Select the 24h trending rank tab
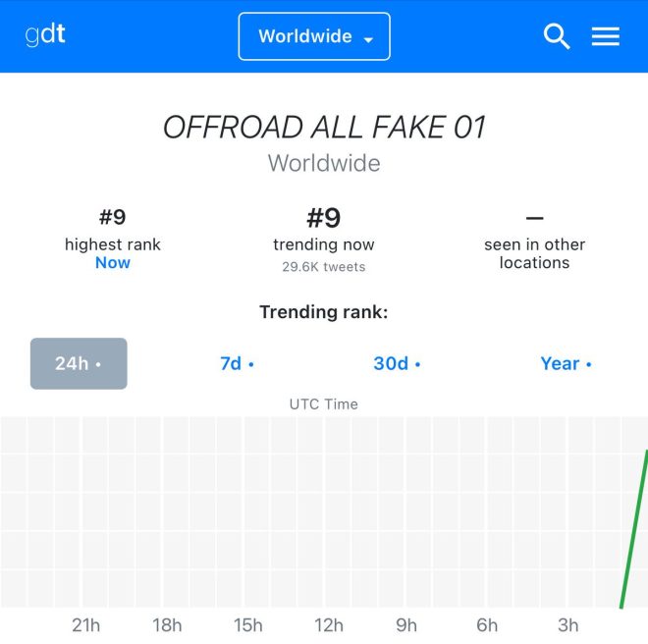648x644 pixels. 79,363
